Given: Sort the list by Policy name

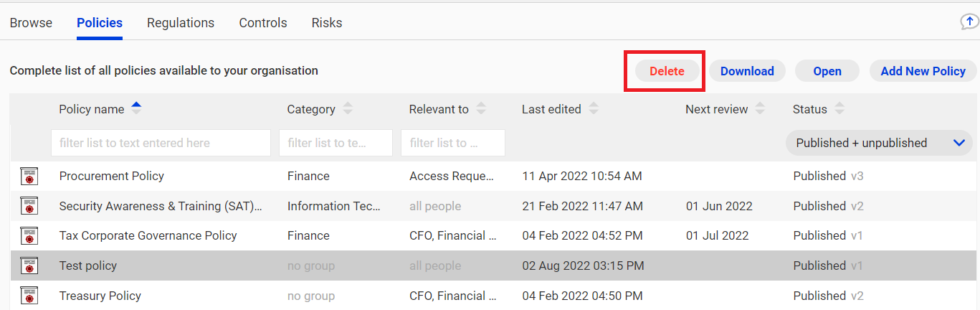Looking at the screenshot, I should point(136,109).
